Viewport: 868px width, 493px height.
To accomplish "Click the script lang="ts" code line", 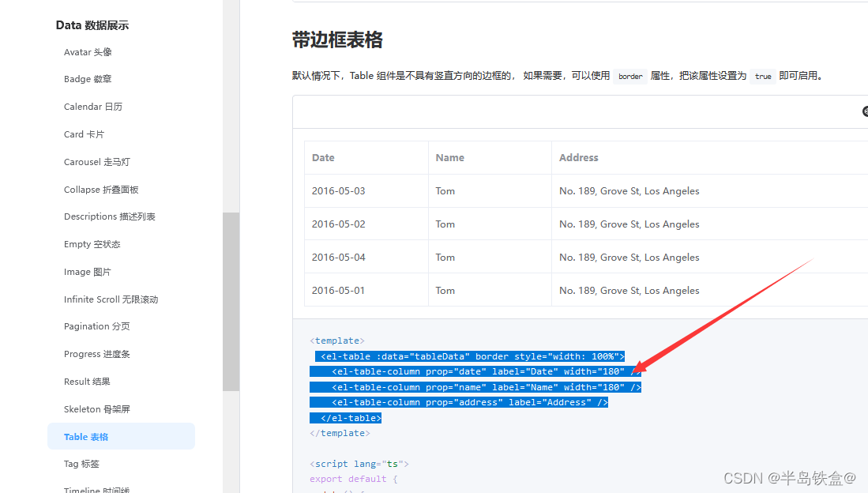I will tap(359, 464).
